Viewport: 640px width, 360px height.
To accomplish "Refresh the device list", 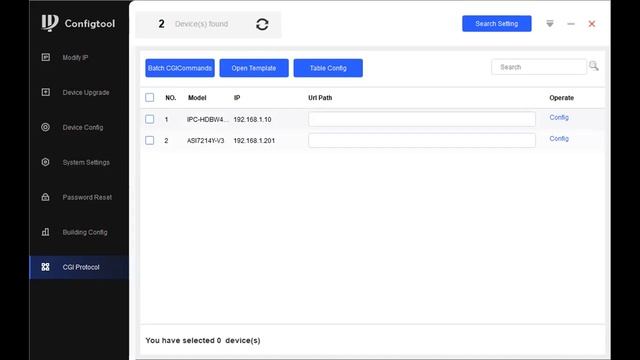I will point(262,24).
